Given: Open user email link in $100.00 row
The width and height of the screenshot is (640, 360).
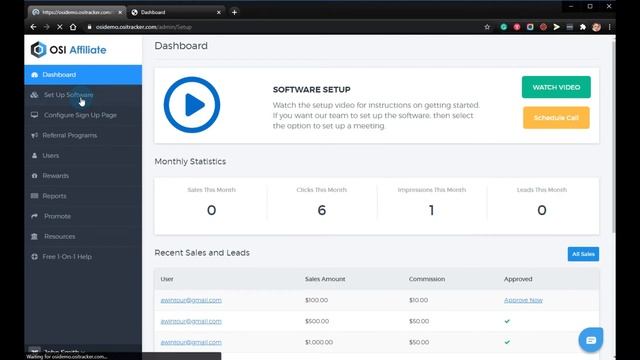Looking at the screenshot, I should [x=191, y=300].
